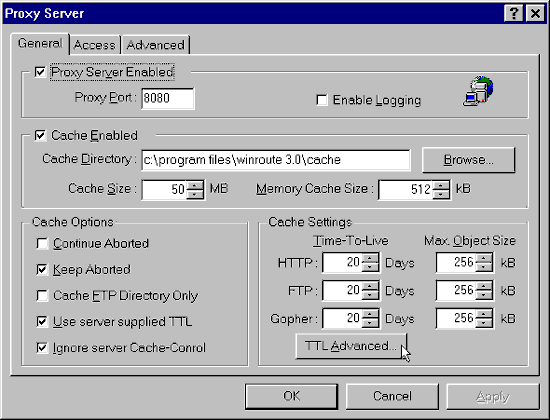Toggle the Proxy Server Enabled checkbox
This screenshot has height=420, width=550.
[x=40, y=72]
